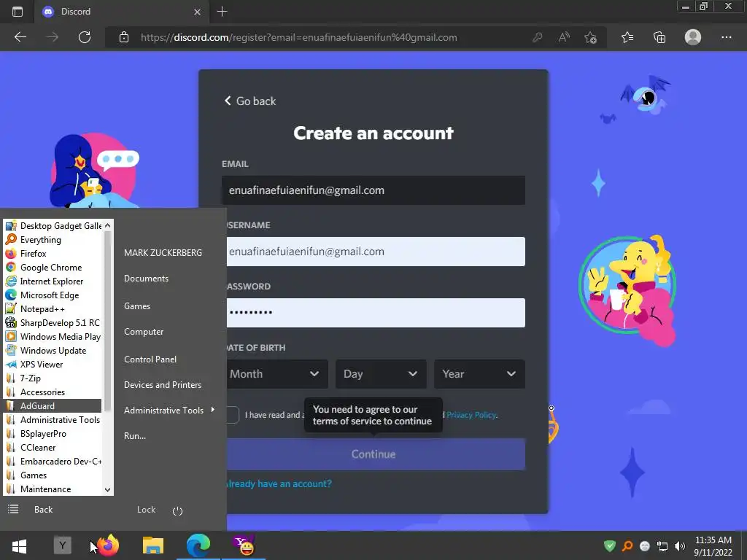Image resolution: width=747 pixels, height=560 pixels.
Task: Open Windows Media Player entry
Action: (x=53, y=336)
